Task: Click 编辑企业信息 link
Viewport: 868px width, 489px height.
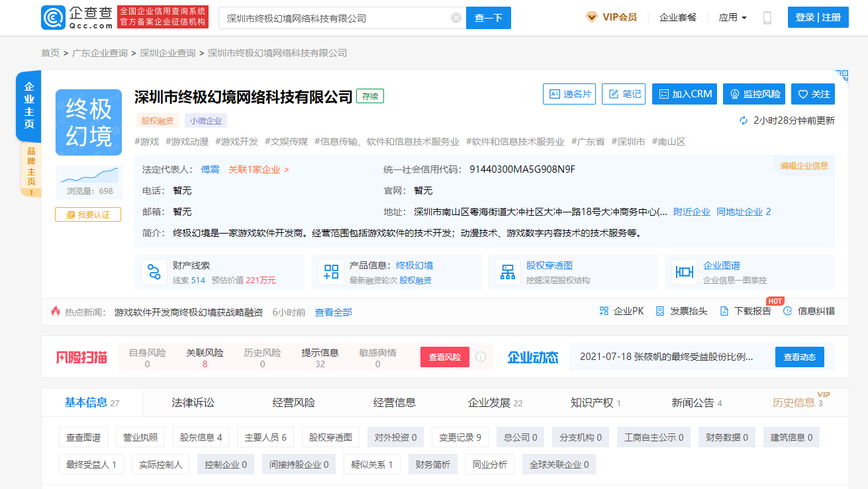Action: click(804, 165)
